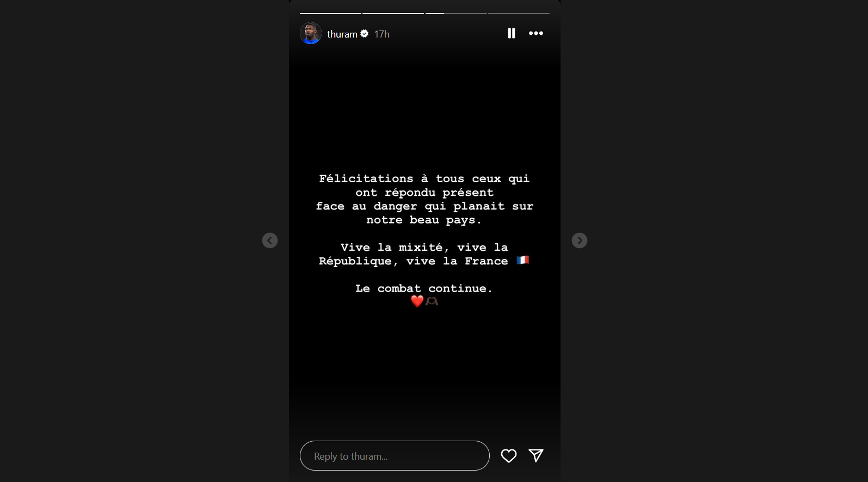Advance to the next story with right arrow
This screenshot has height=482, width=868.
[580, 240]
